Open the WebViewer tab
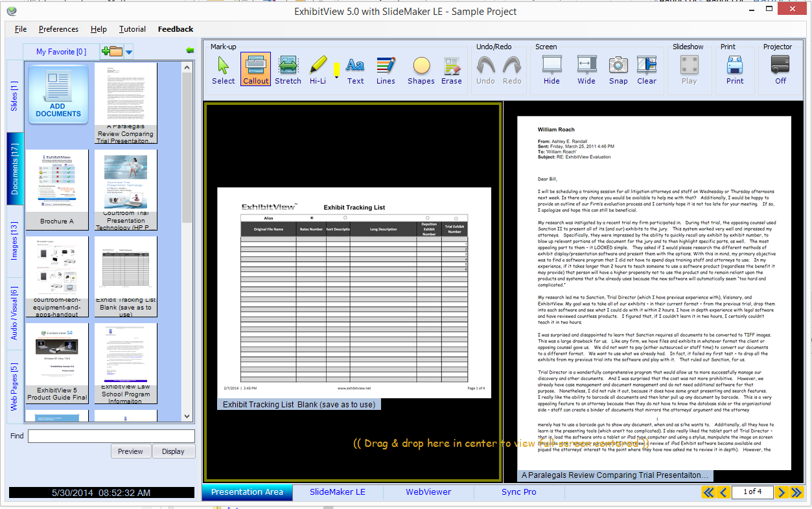 point(428,492)
